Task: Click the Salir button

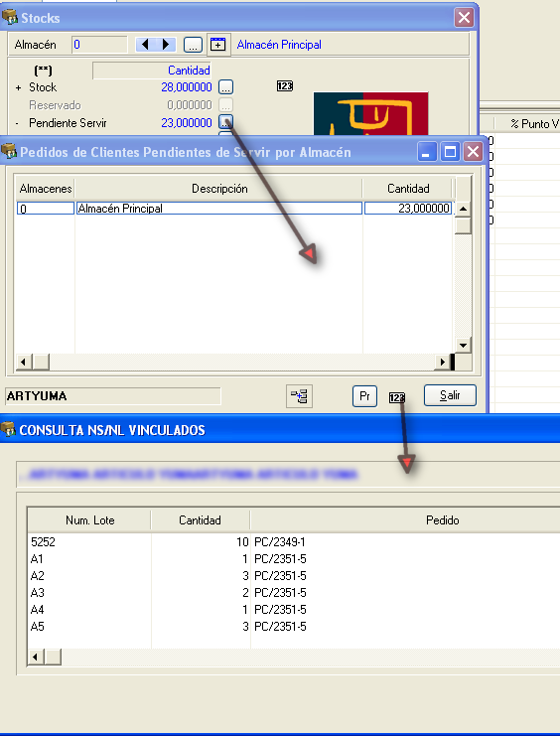Action: [x=450, y=395]
